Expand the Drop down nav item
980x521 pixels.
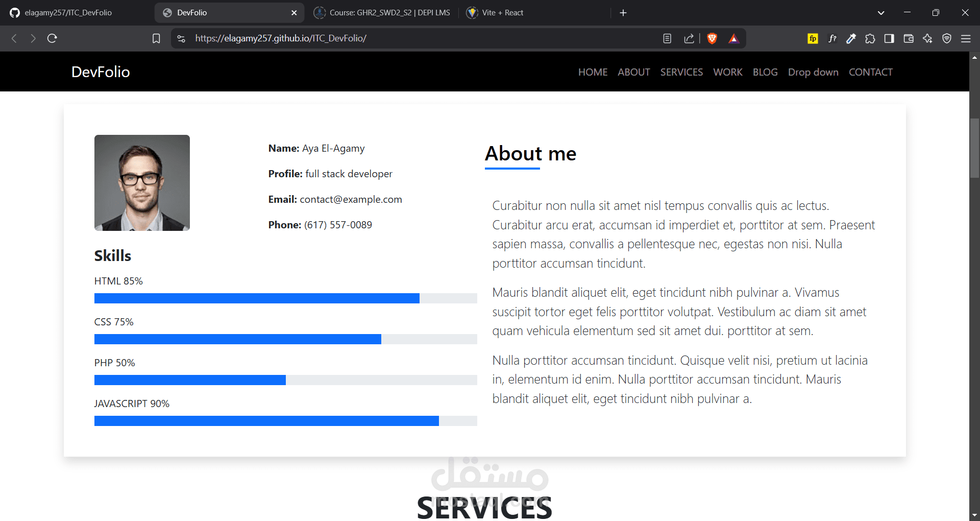pyautogui.click(x=813, y=72)
